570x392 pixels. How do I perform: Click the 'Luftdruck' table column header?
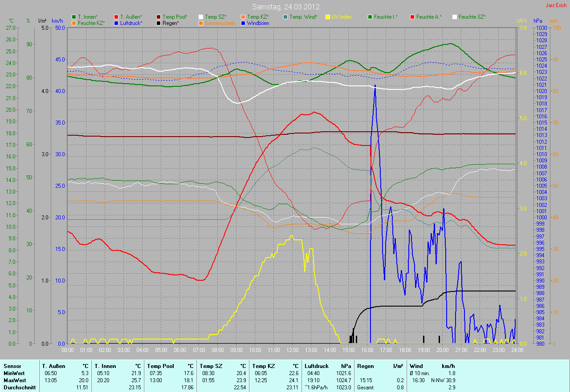coord(317,366)
